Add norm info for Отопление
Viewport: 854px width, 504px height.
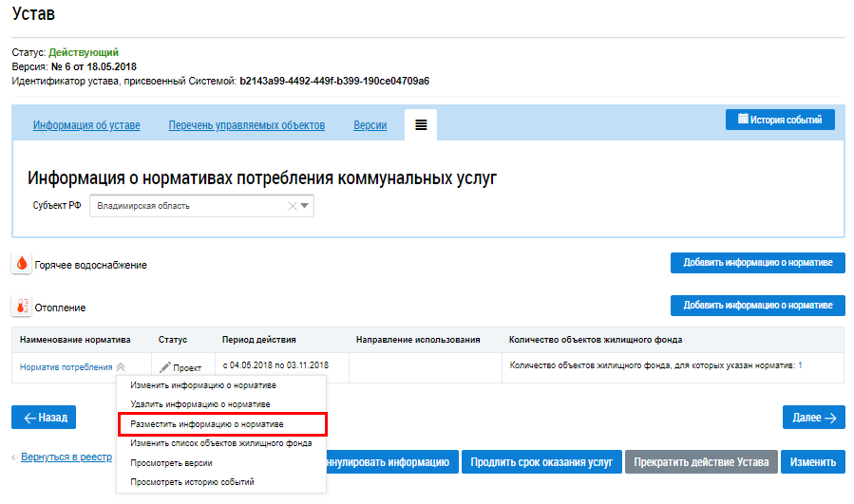pos(758,306)
